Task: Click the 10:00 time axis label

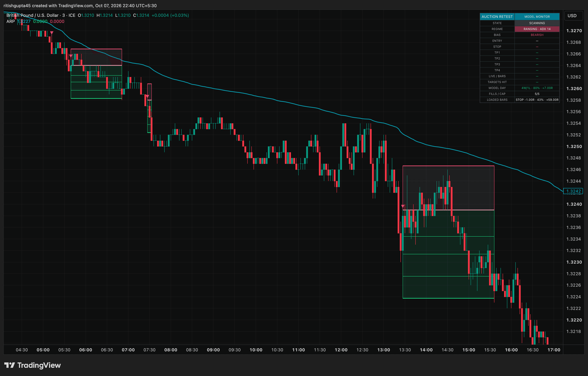Action: pos(256,350)
